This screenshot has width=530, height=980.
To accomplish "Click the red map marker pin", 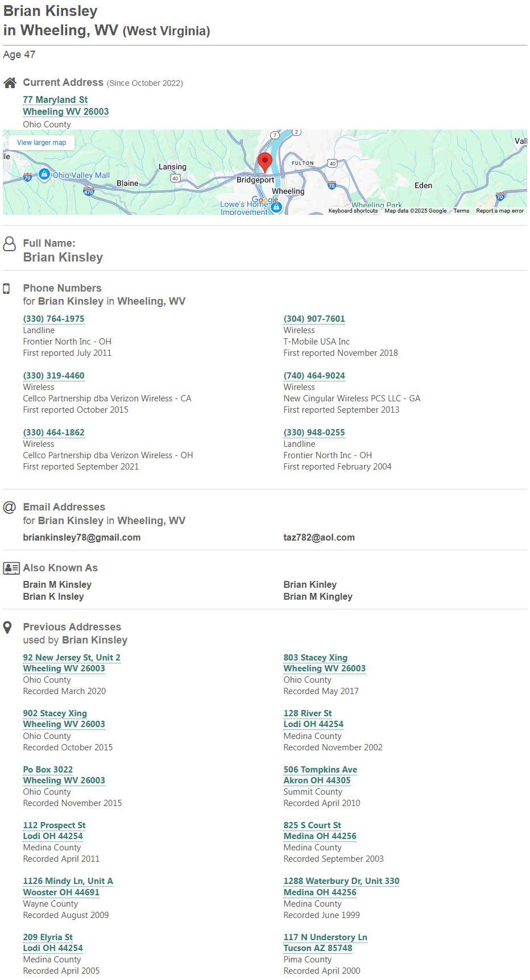I will coord(265,161).
